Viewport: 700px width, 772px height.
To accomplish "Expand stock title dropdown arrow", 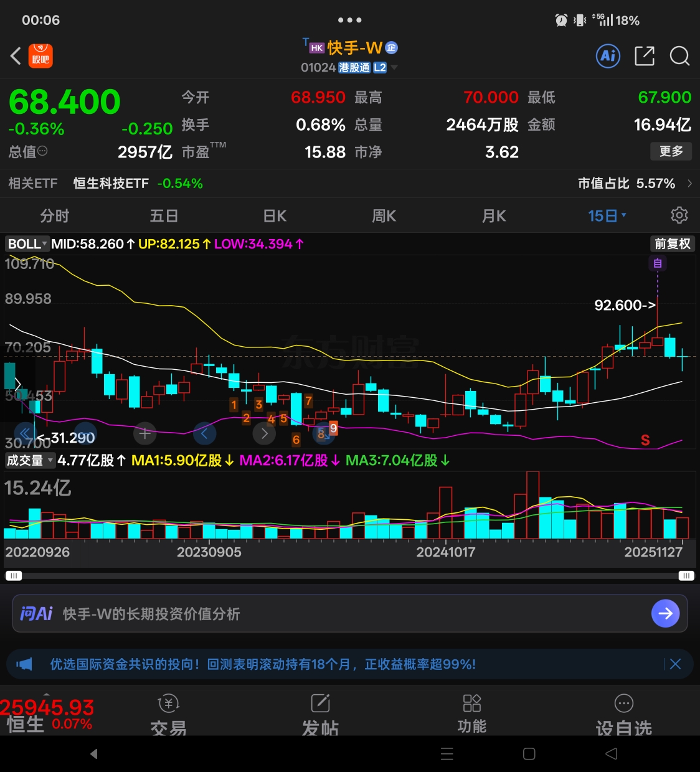I will tap(394, 67).
